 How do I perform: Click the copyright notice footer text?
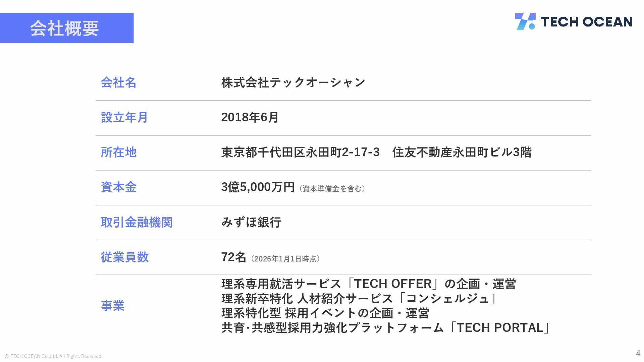click(x=54, y=356)
